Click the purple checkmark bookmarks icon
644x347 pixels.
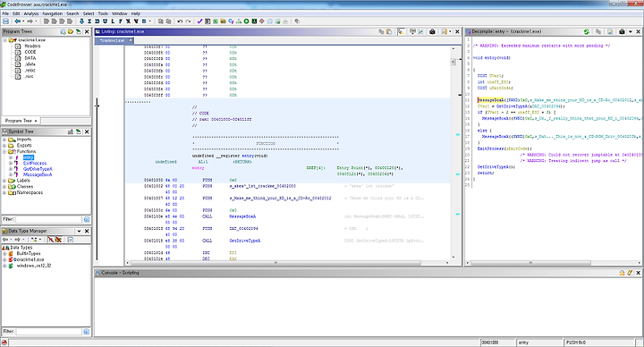pyautogui.click(x=199, y=21)
